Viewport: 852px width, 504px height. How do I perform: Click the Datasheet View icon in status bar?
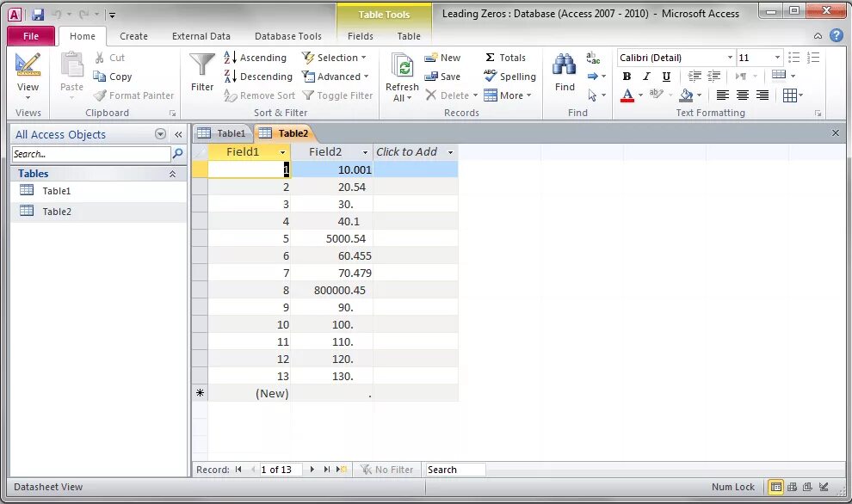click(775, 487)
